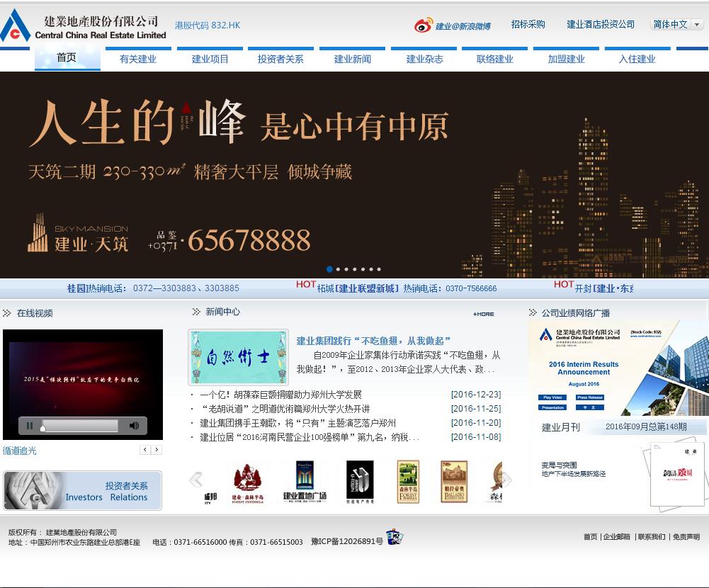Click +MORE in news center
The height and width of the screenshot is (588, 709).
pyautogui.click(x=483, y=314)
